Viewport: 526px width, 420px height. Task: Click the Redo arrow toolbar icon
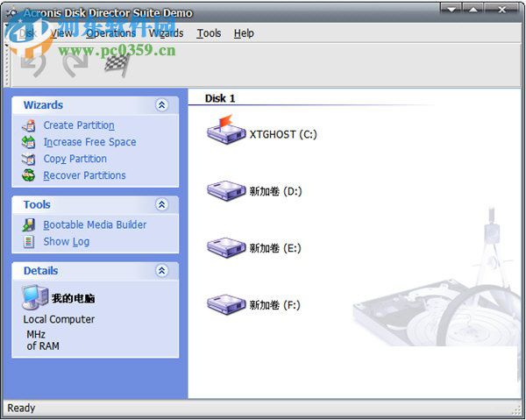[75, 65]
